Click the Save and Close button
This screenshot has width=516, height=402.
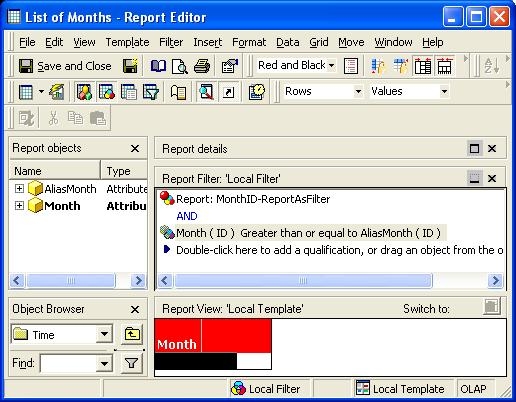[65, 66]
